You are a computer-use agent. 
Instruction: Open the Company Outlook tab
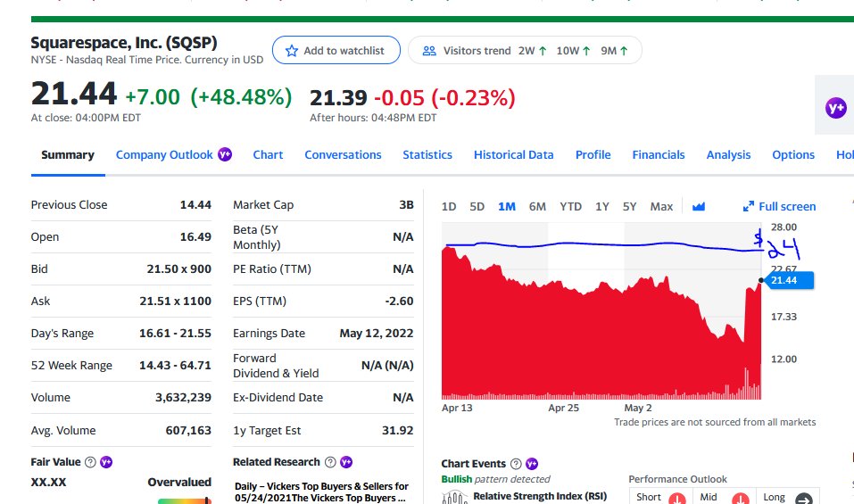(164, 155)
